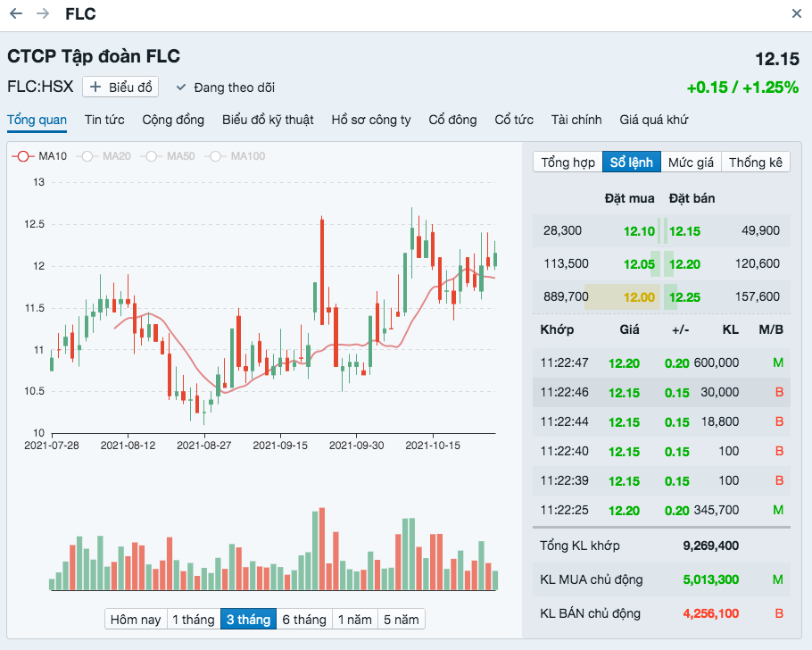
Task: Open the Cổ tức tab
Action: 514,120
